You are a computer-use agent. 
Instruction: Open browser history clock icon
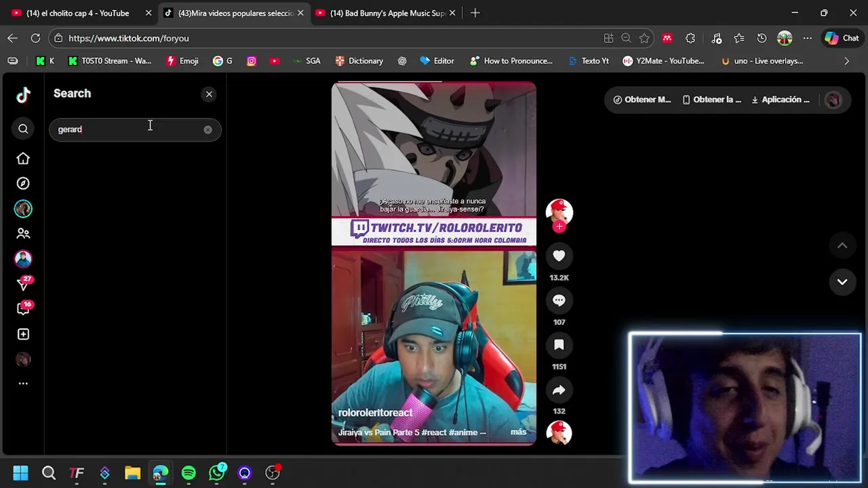point(762,39)
